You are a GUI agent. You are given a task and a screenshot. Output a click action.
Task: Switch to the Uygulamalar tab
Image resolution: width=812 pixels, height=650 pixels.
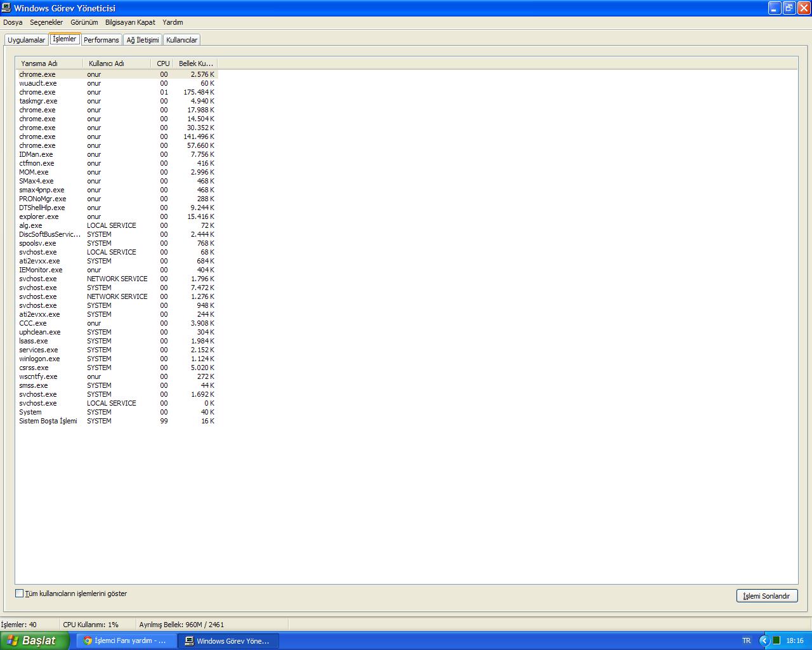click(27, 40)
